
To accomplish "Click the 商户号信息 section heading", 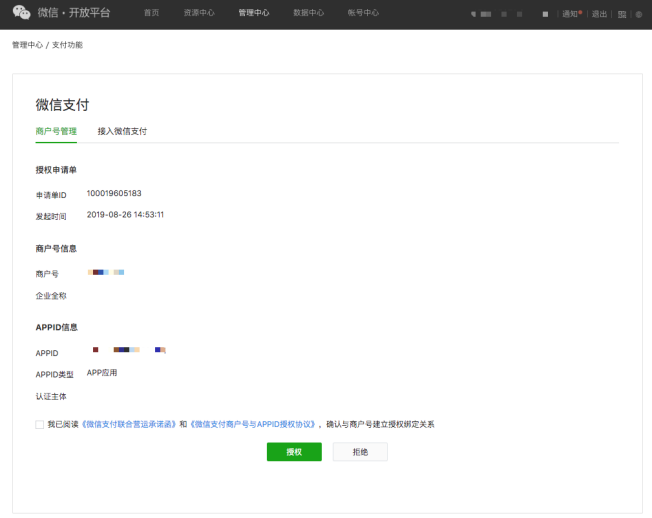I will click(56, 249).
